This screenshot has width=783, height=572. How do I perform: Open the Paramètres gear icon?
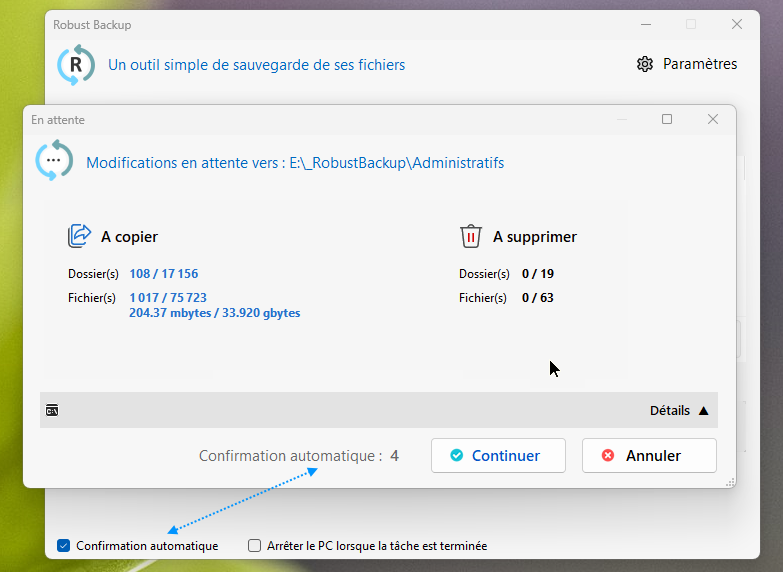click(x=645, y=64)
